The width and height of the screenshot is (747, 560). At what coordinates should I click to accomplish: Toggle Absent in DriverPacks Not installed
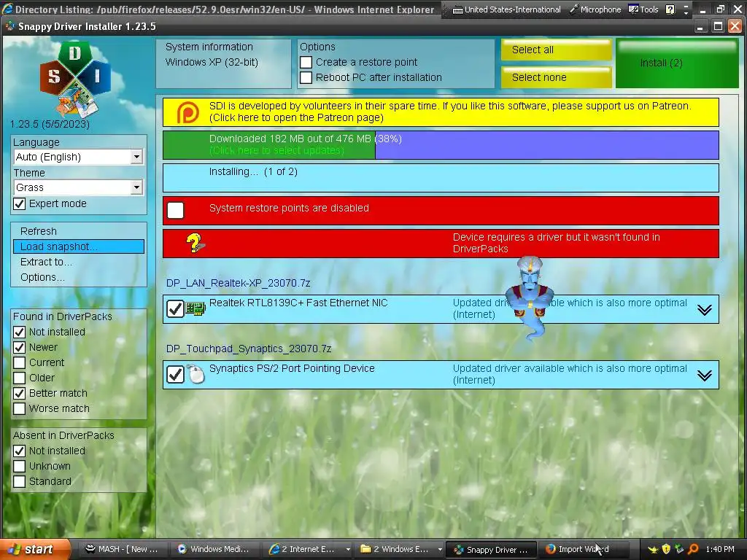(20, 451)
